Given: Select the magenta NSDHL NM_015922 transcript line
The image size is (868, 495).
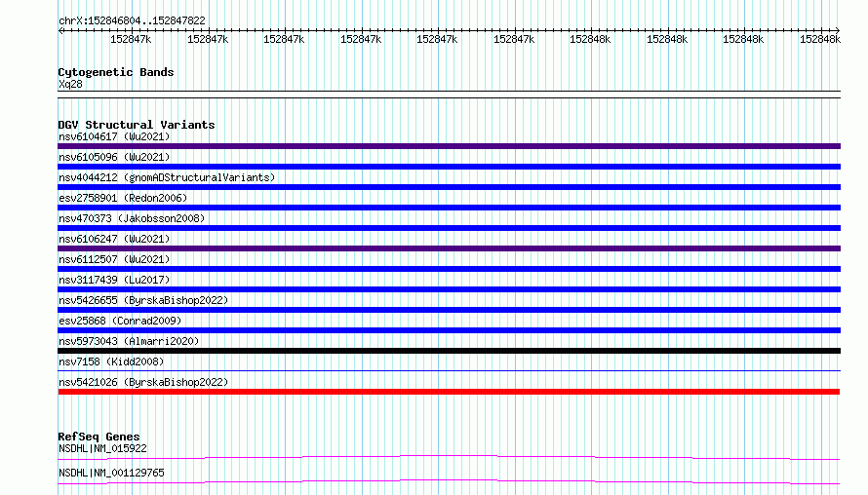Looking at the screenshot, I should [x=449, y=457].
